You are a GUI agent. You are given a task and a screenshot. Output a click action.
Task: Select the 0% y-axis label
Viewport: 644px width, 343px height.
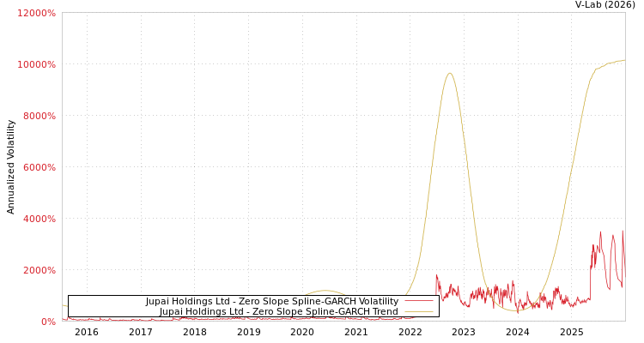(x=48, y=322)
